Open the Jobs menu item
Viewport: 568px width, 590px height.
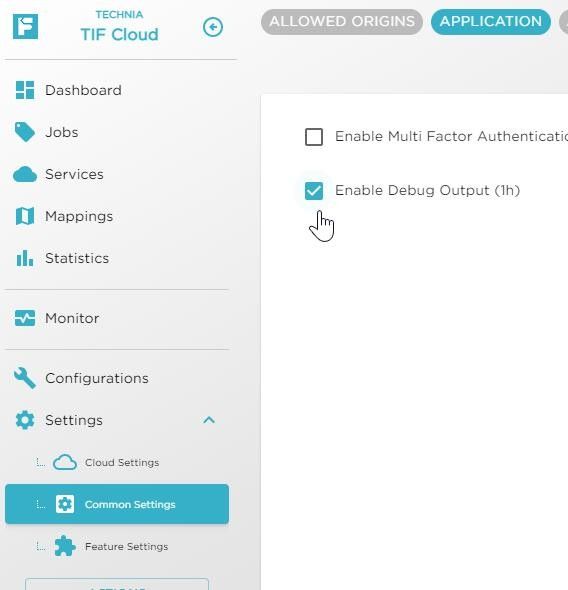117,132
